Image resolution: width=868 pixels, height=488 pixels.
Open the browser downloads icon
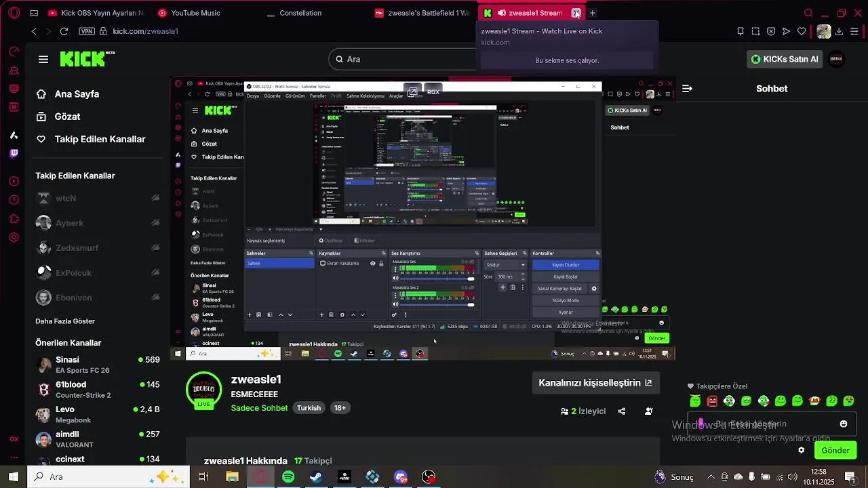point(839,31)
